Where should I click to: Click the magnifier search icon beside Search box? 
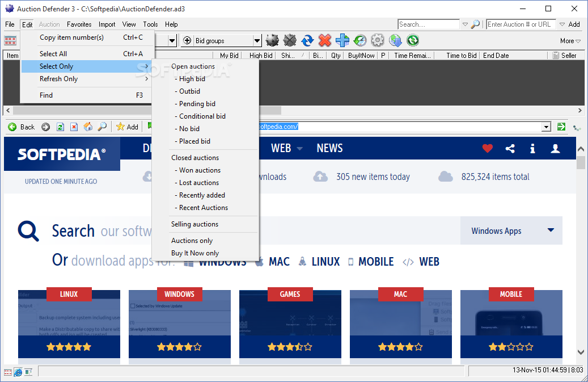pyautogui.click(x=476, y=24)
